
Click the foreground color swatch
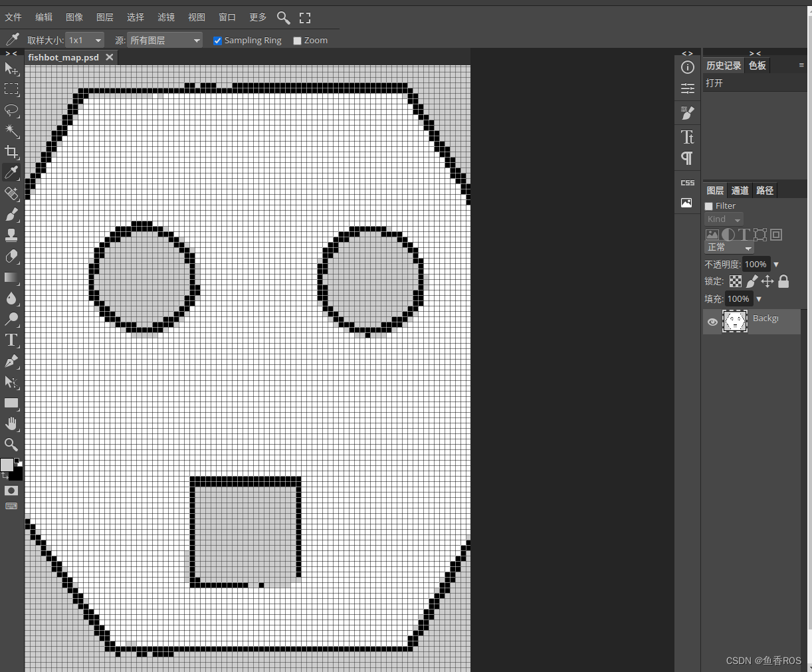7,465
